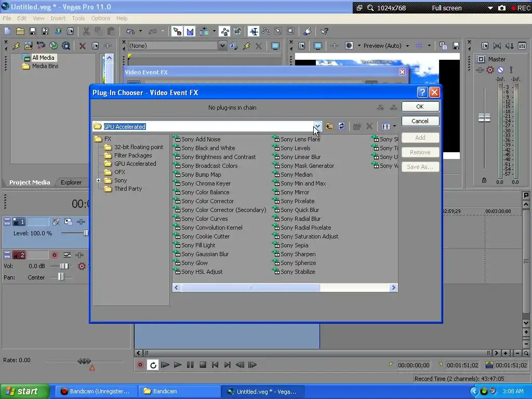This screenshot has height=399, width=532.
Task: Click the Up One Level folder icon
Action: click(329, 126)
